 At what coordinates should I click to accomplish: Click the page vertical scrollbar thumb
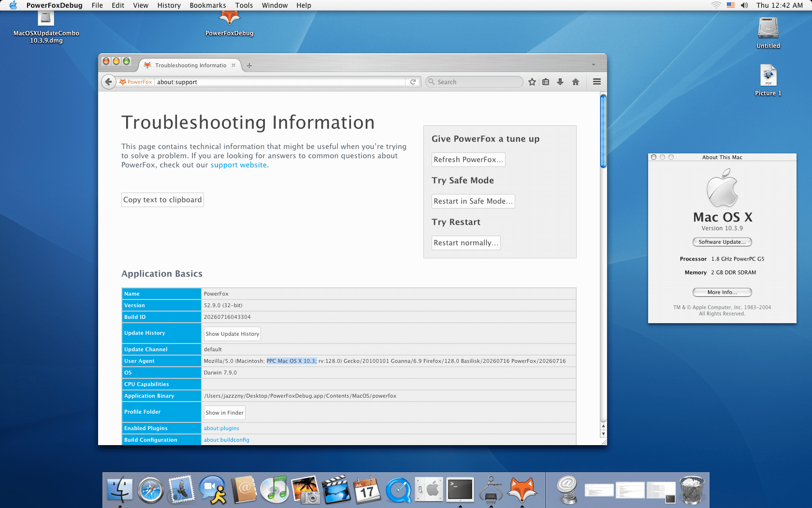(603, 131)
